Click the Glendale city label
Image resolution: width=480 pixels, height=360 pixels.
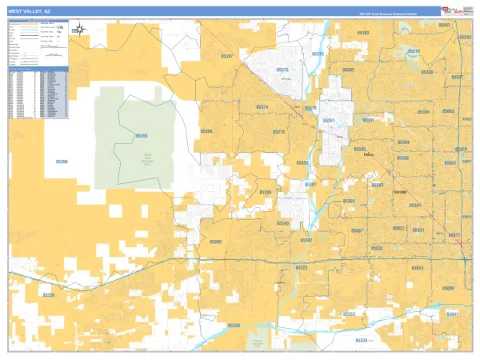399,192
